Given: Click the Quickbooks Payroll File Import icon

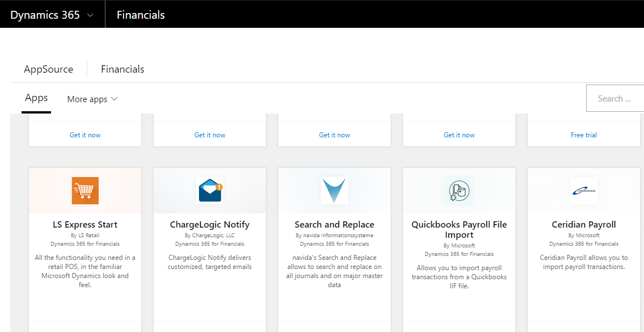Looking at the screenshot, I should pyautogui.click(x=459, y=191).
